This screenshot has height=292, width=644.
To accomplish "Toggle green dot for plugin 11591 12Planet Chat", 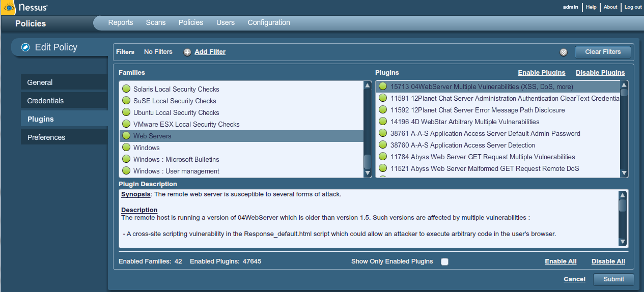I will (383, 98).
